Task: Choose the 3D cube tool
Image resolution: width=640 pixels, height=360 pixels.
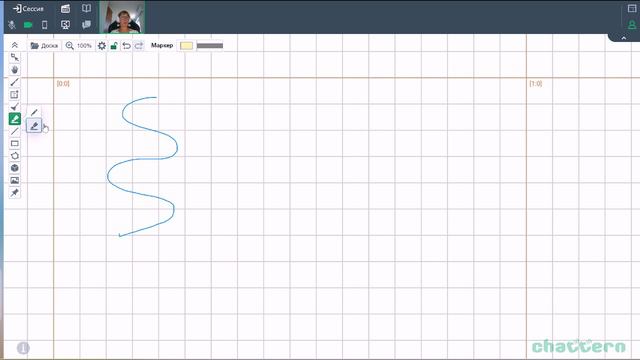Action: pyautogui.click(x=15, y=168)
